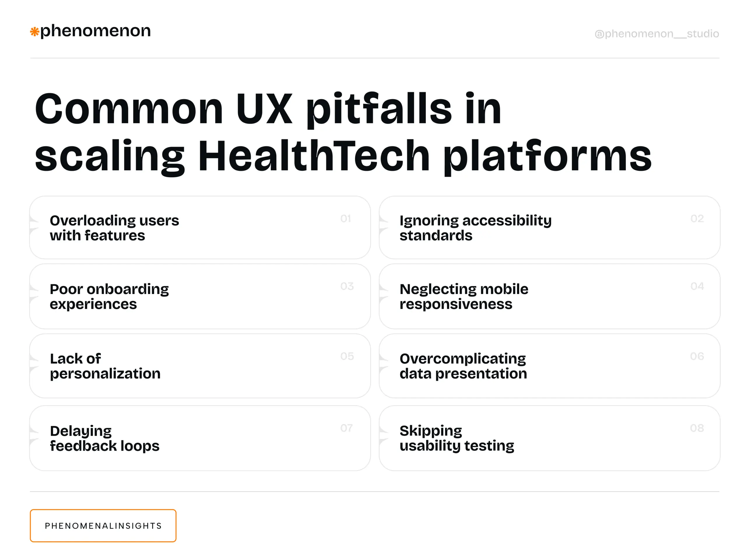Click the orange asterisk logo icon
747x560 pixels.
34,32
